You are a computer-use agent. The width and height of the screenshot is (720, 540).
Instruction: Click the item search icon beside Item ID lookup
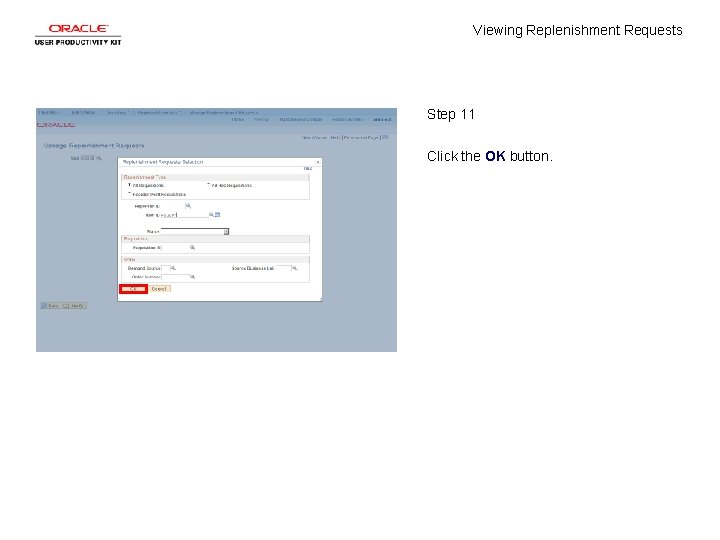tap(218, 214)
